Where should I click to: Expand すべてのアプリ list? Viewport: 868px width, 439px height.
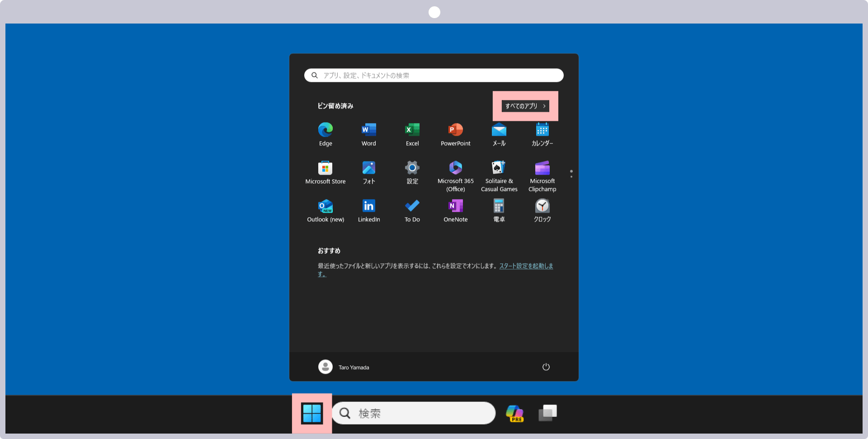click(525, 106)
